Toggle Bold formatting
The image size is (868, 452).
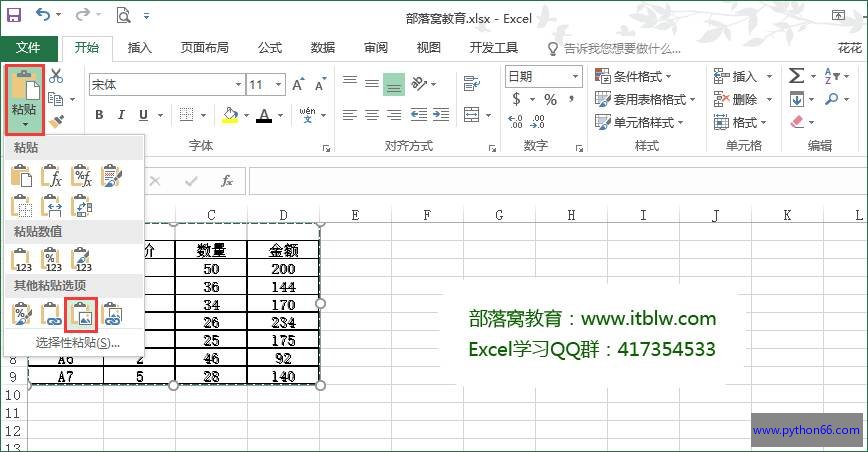click(x=99, y=115)
